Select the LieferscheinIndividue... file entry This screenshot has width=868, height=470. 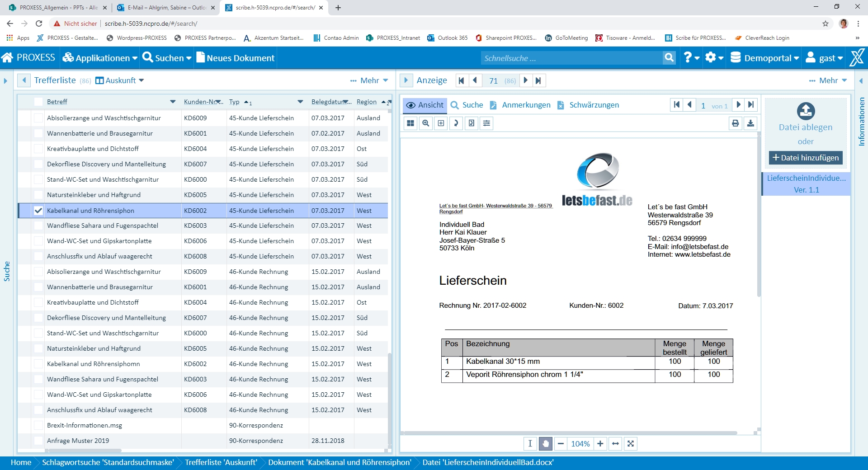[x=807, y=184]
